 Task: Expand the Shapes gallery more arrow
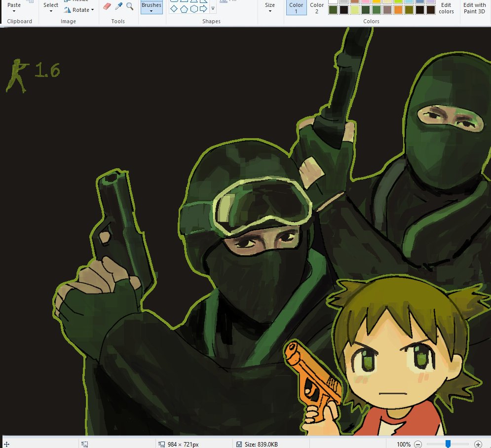pyautogui.click(x=213, y=9)
